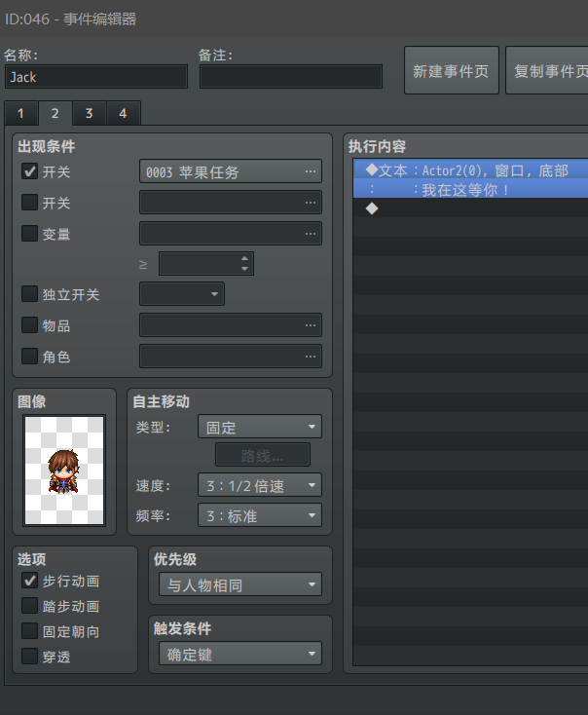The width and height of the screenshot is (588, 715).
Task: Enable the 物品 condition checkbox
Action: coord(29,325)
